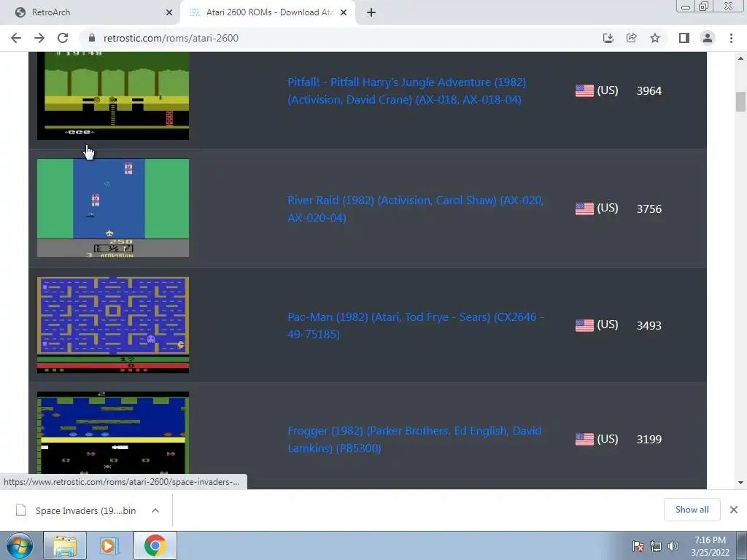747x560 pixels.
Task: Open the Action Center flag in the tray
Action: pos(638,546)
